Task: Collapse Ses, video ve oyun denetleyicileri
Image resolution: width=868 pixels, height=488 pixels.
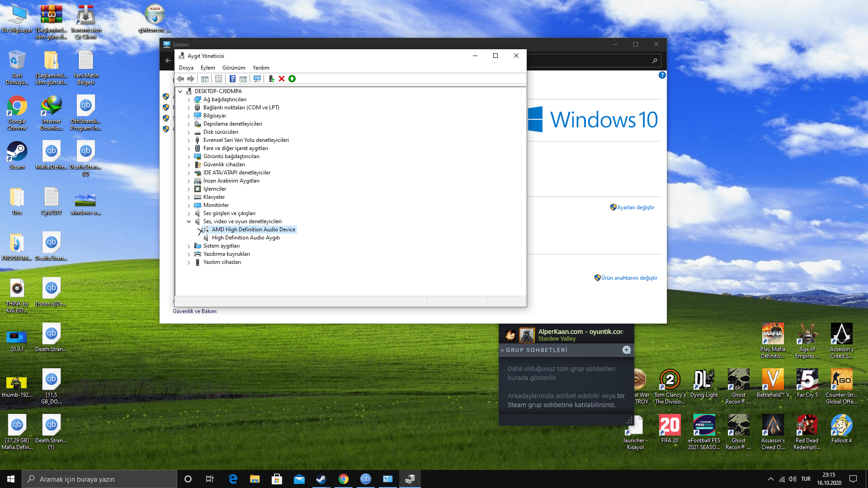Action: [x=189, y=221]
